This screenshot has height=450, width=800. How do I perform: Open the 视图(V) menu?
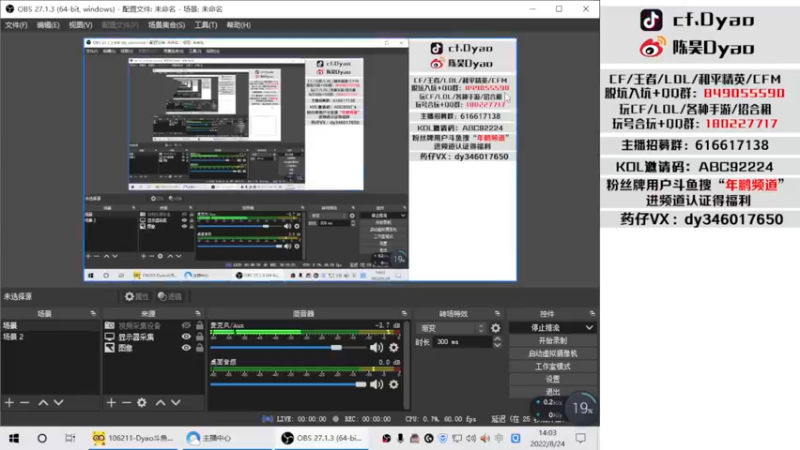point(81,25)
